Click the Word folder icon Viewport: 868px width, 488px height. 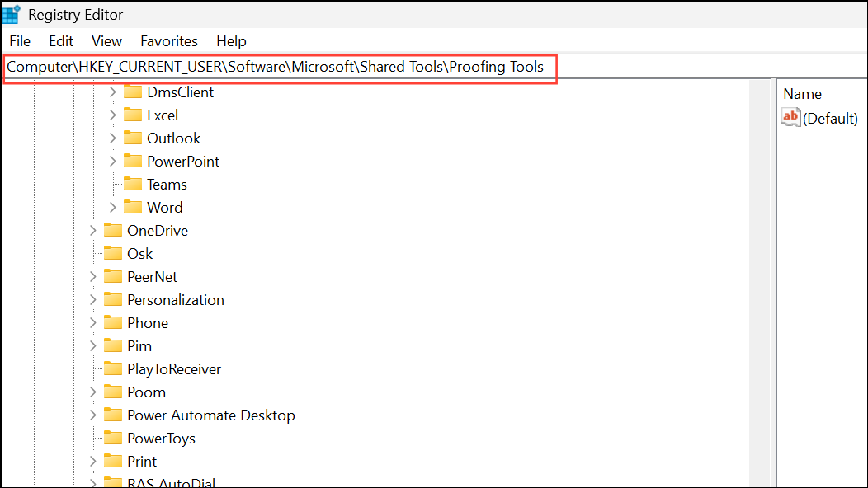pyautogui.click(x=132, y=207)
